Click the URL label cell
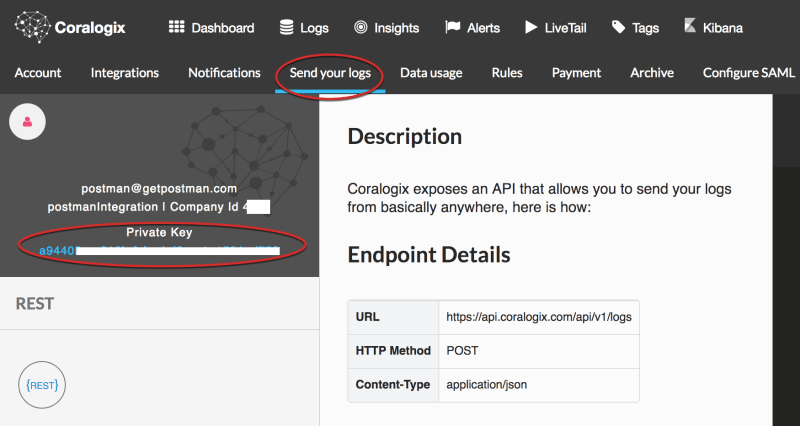The height and width of the screenshot is (426, 800). pyautogui.click(x=393, y=317)
